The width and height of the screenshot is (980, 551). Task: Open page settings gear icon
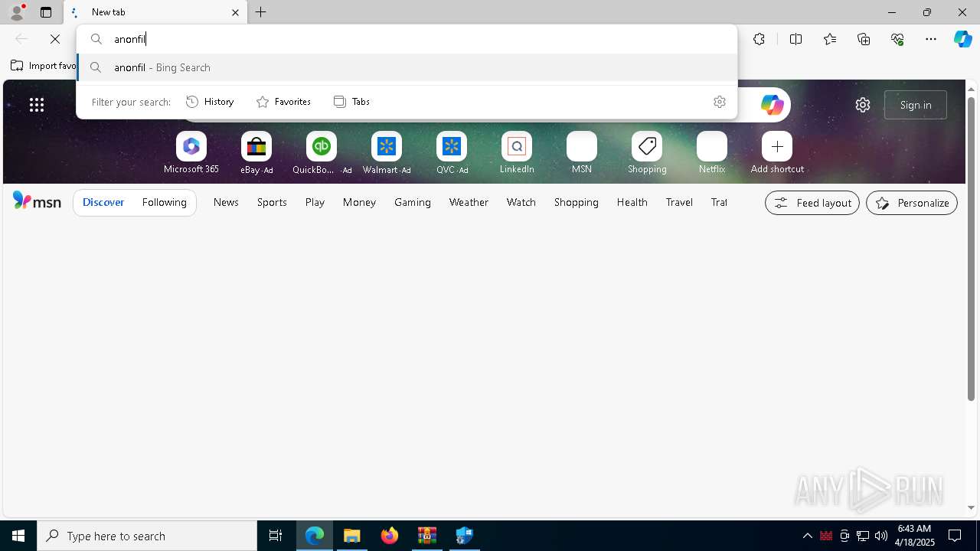[x=863, y=105]
